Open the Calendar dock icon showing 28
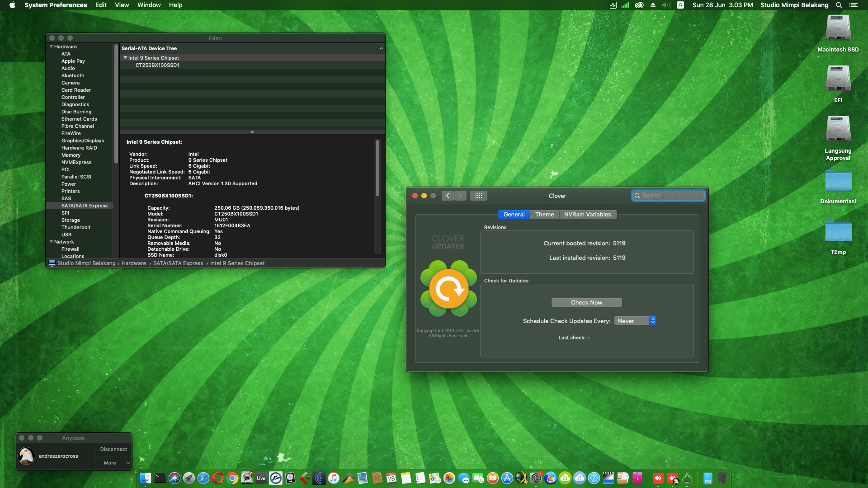868x488 pixels. point(392,478)
